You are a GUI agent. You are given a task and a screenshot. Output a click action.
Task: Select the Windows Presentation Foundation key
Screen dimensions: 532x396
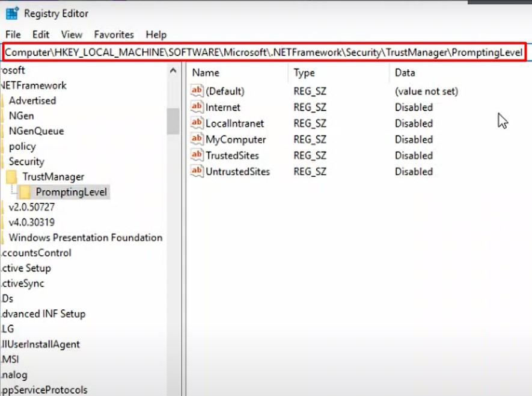(x=85, y=238)
